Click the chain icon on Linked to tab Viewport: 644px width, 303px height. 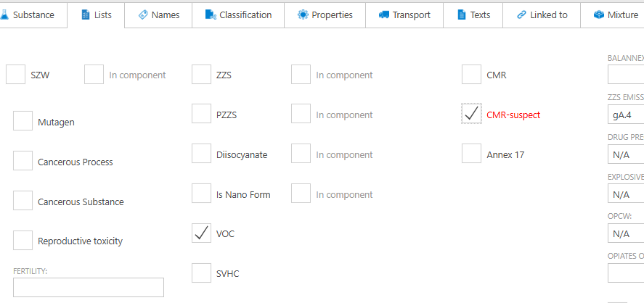[521, 14]
